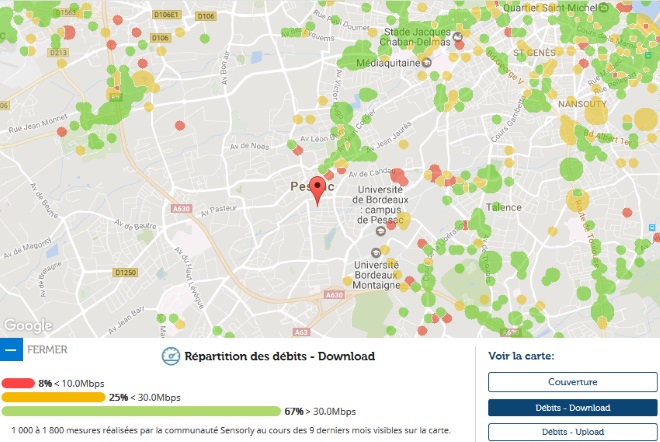Click the red 8% download bar
This screenshot has width=660, height=442.
click(18, 383)
